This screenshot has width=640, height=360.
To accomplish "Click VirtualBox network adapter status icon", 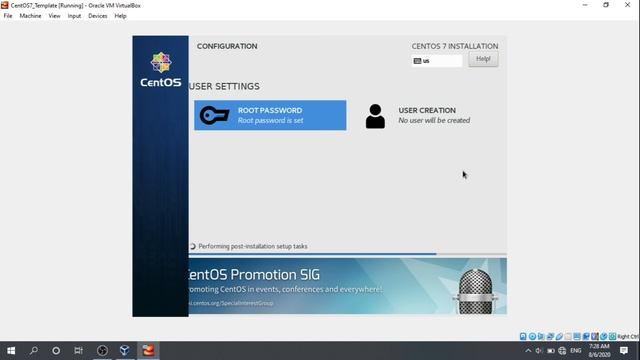I will coord(550,336).
